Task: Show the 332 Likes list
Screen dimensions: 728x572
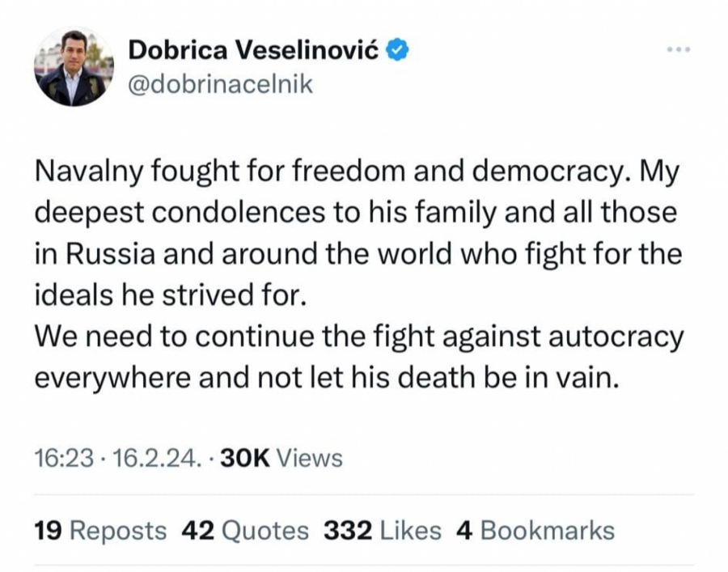Action: point(382,531)
